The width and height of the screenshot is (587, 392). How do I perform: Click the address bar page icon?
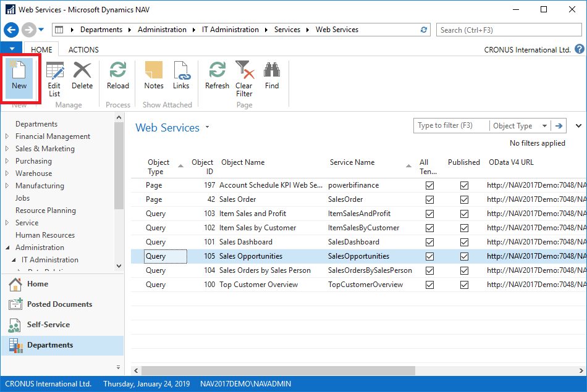pyautogui.click(x=59, y=30)
